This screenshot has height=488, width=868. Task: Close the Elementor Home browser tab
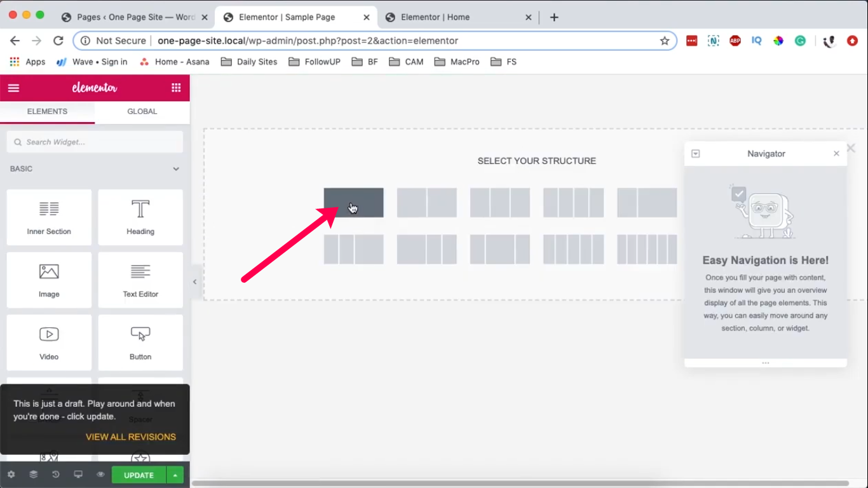pos(528,18)
